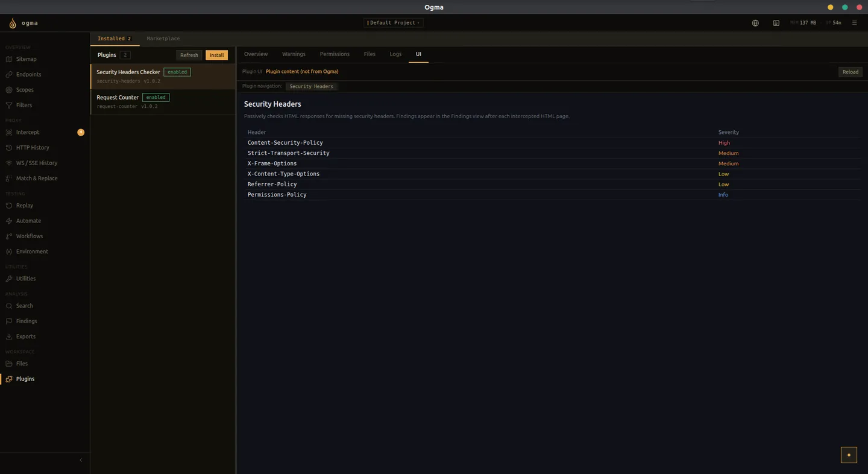This screenshot has height=474, width=868.
Task: Click the Refresh plugins button
Action: pos(189,55)
